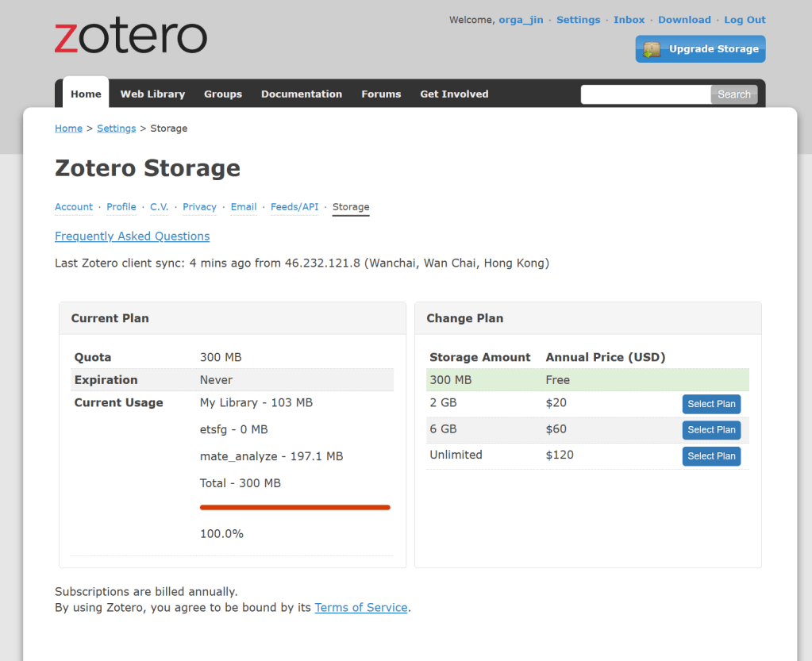Open the Feeds/API settings section

click(294, 207)
